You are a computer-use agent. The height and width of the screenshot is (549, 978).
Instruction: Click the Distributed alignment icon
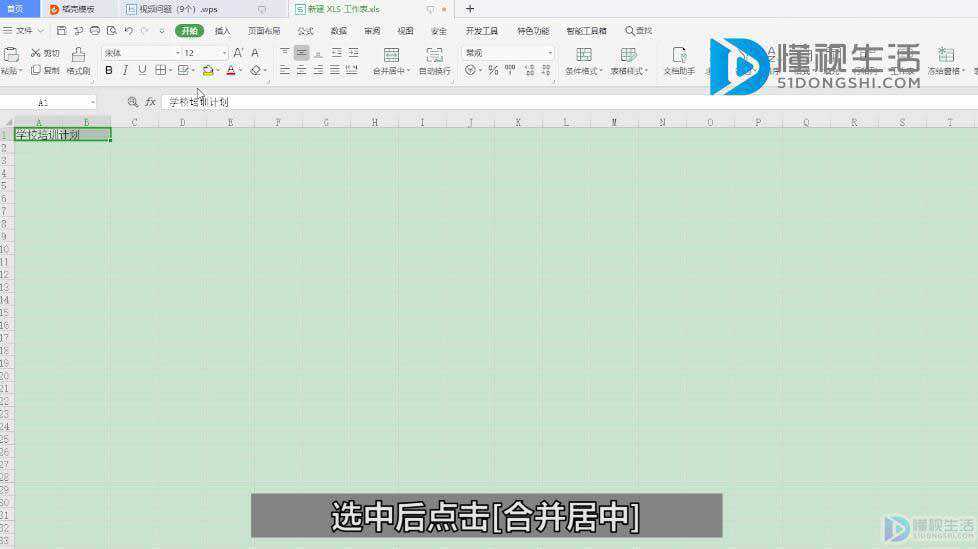[352, 70]
